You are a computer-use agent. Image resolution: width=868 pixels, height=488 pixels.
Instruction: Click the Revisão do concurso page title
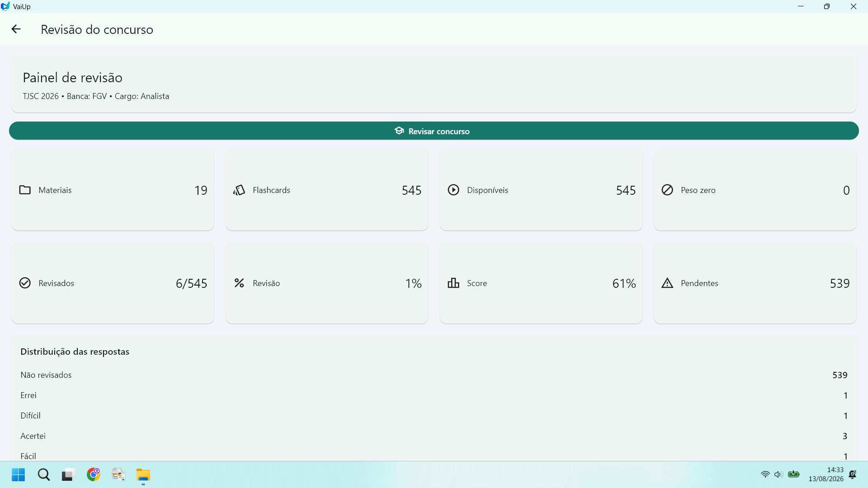tap(97, 29)
